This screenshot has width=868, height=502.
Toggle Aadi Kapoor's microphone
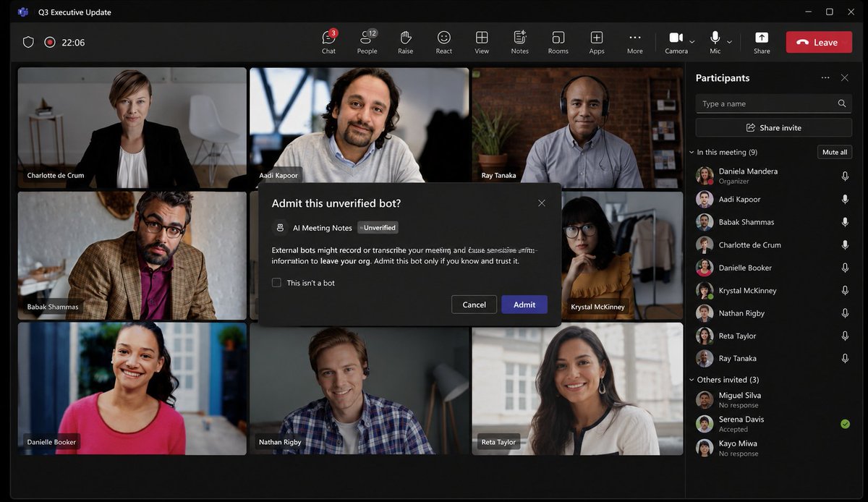pos(845,199)
